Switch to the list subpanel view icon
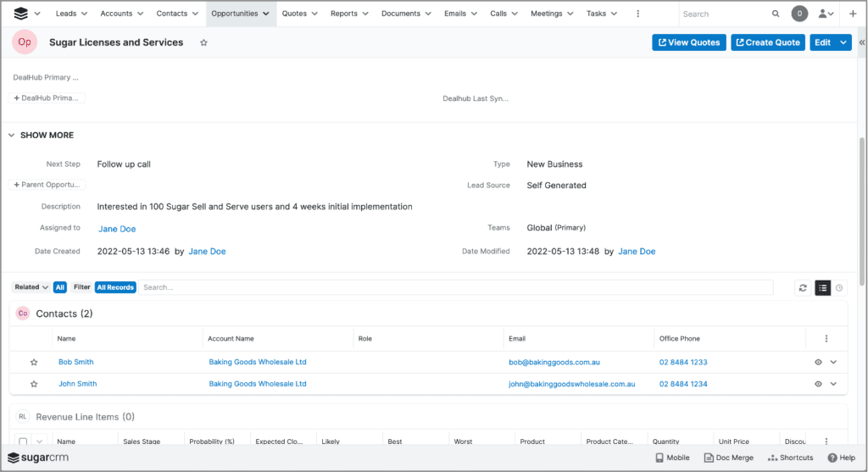Viewport: 868px width, 472px height. (x=822, y=288)
